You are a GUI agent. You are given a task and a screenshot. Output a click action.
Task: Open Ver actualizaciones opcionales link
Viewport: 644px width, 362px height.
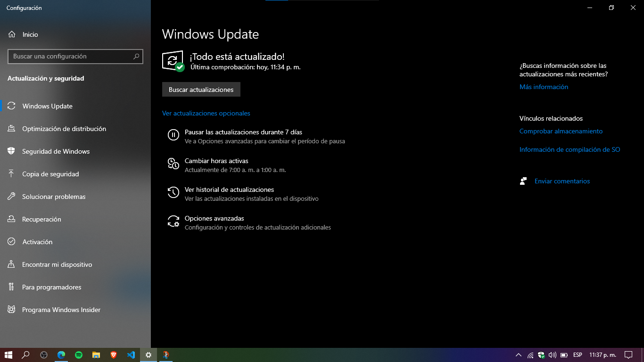pos(206,113)
